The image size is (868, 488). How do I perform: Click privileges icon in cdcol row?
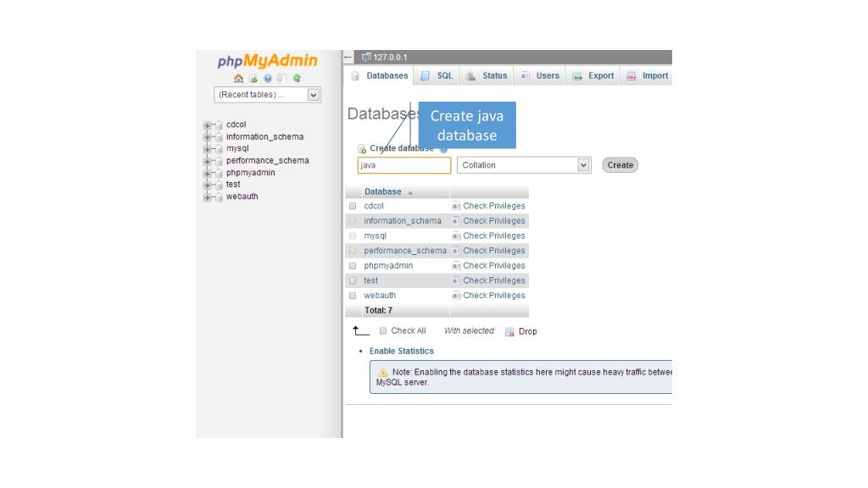coord(456,206)
